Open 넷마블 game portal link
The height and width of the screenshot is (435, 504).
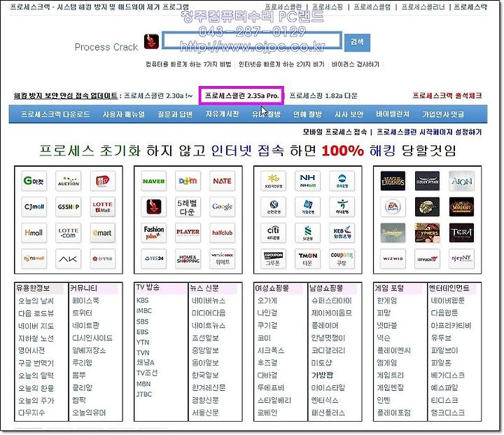[386, 326]
